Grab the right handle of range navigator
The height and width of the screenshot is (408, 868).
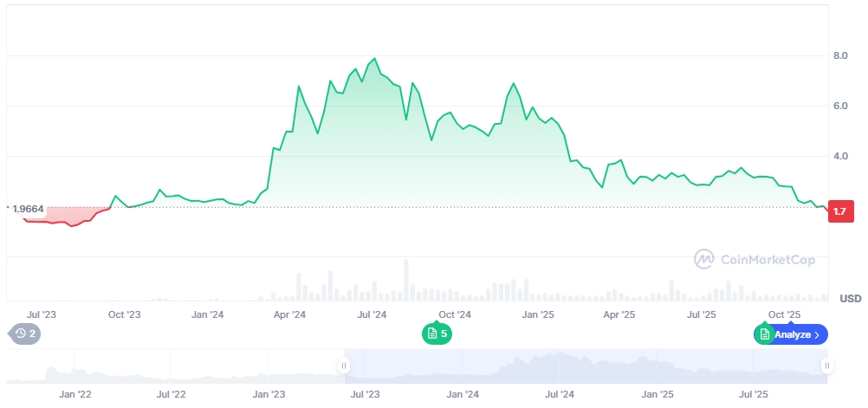(827, 366)
